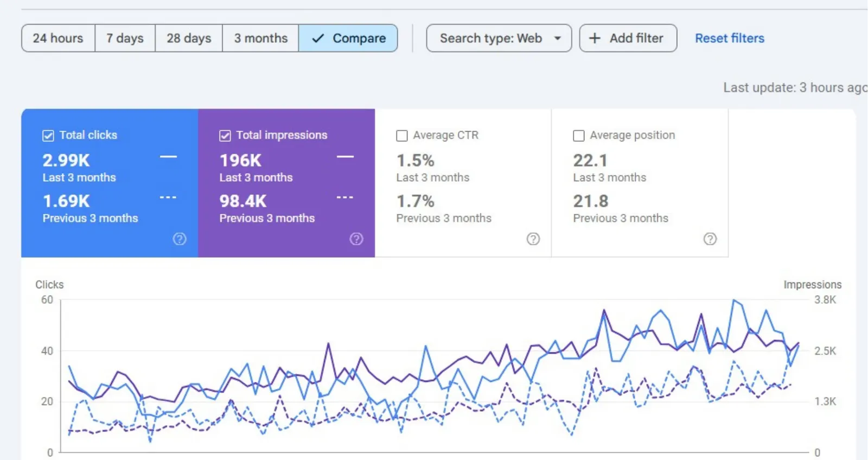Image resolution: width=868 pixels, height=460 pixels.
Task: Uncheck the Total impressions checkbox
Action: [225, 136]
